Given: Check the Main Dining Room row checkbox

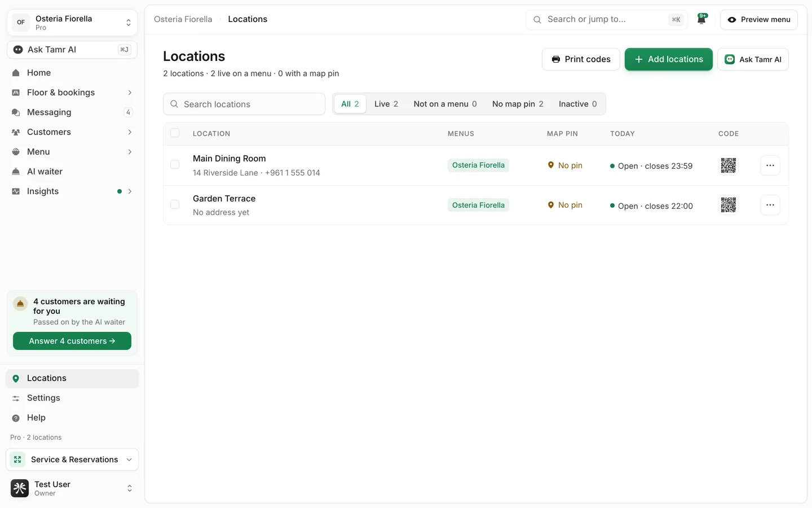Looking at the screenshot, I should pyautogui.click(x=175, y=165).
